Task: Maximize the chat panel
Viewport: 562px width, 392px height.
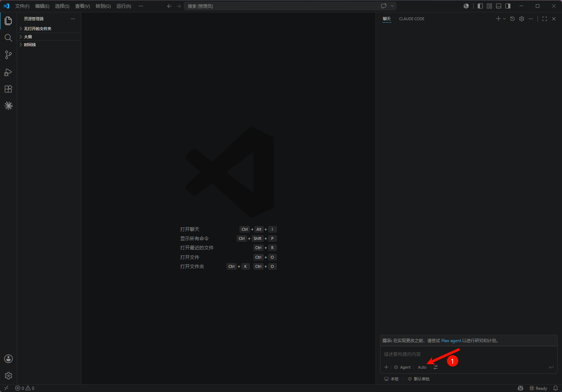Action: (x=545, y=19)
